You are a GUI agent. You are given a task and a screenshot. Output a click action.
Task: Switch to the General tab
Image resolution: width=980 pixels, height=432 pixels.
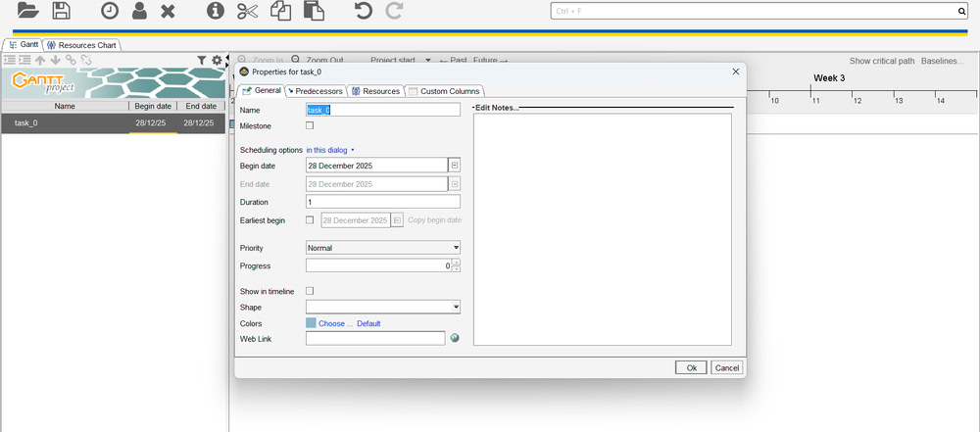tap(262, 91)
